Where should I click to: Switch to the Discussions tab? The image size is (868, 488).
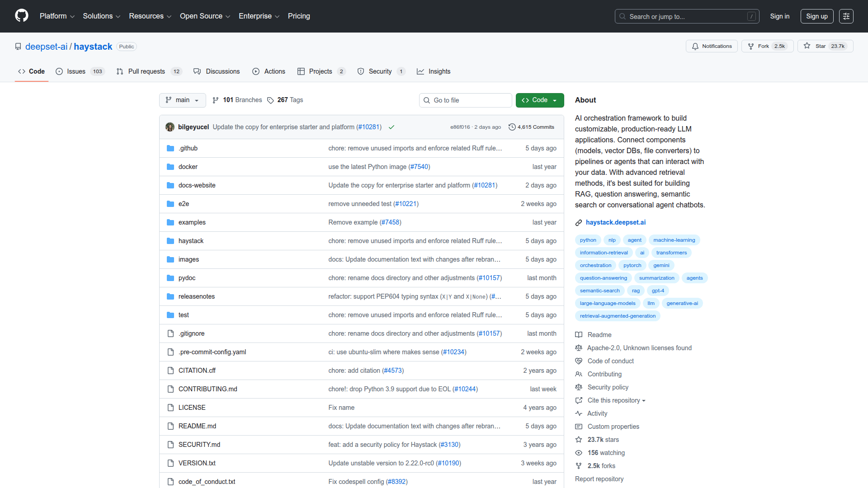click(222, 71)
